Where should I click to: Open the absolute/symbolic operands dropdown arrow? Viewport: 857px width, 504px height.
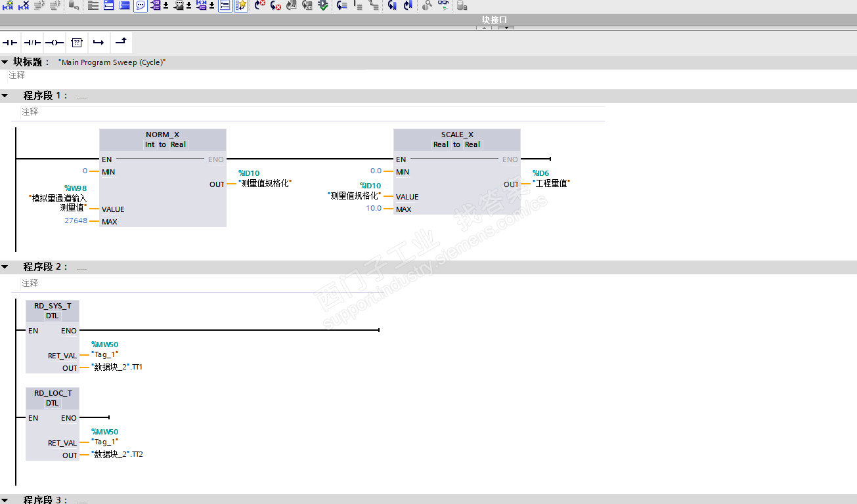165,6
